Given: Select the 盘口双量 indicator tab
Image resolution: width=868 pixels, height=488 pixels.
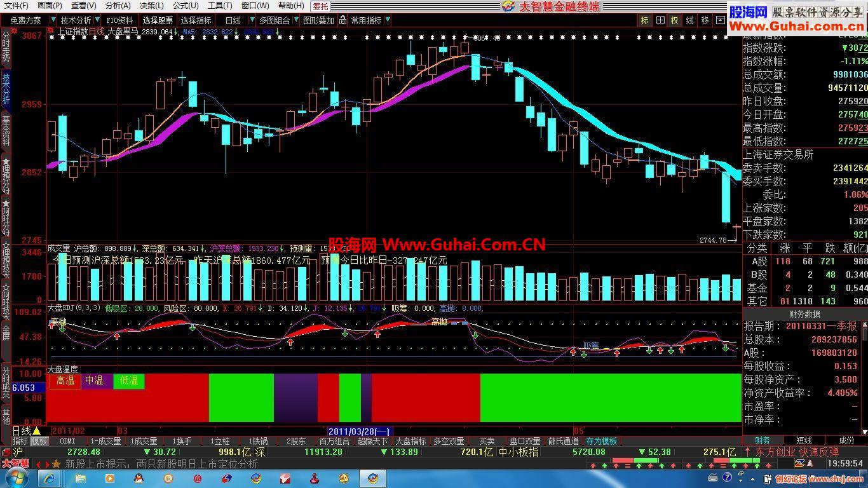Looking at the screenshot, I should click(x=525, y=441).
